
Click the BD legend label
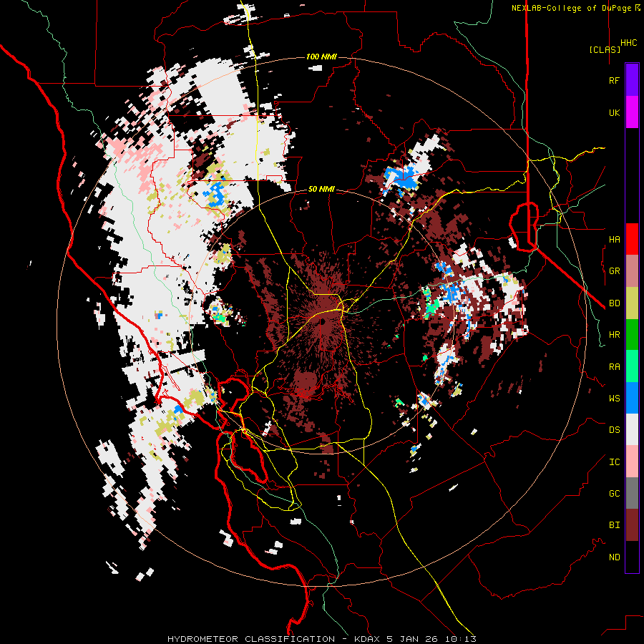(x=614, y=303)
